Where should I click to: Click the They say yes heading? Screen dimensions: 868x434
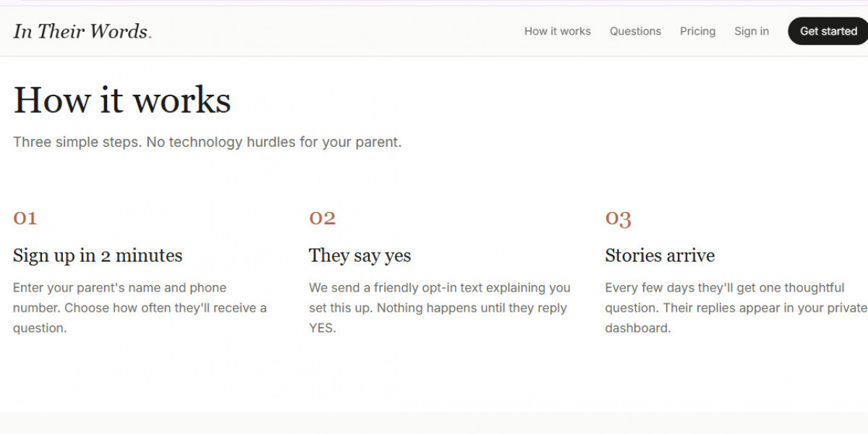tap(359, 255)
